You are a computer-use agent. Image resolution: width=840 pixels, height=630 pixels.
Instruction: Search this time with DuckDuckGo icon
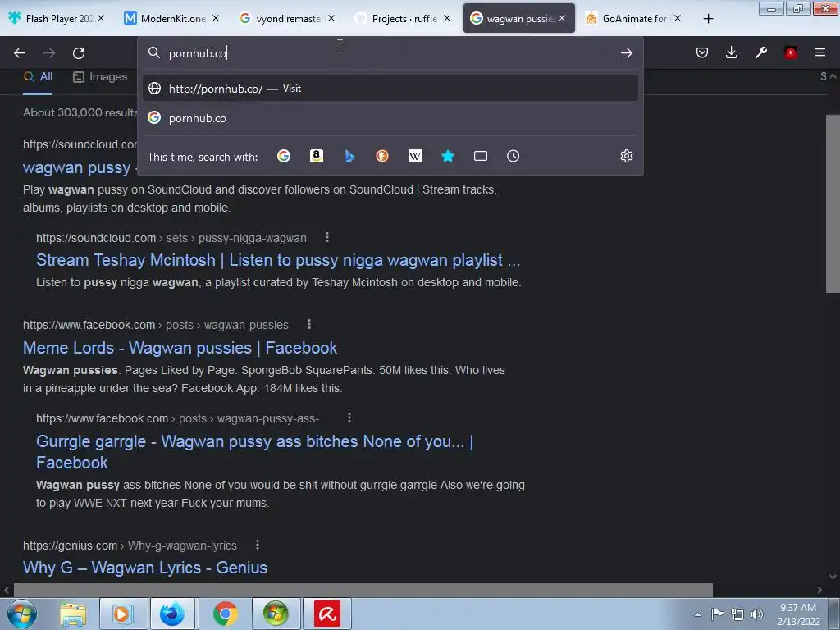point(382,156)
